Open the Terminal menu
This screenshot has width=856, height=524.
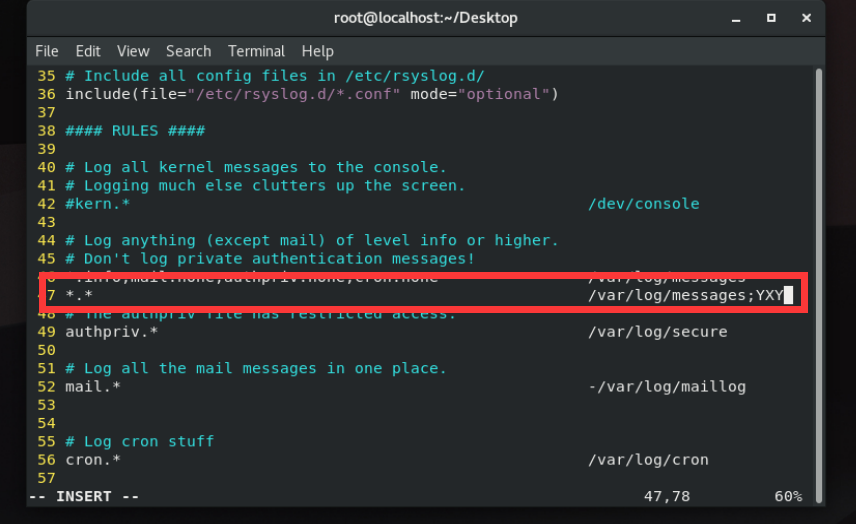point(256,51)
